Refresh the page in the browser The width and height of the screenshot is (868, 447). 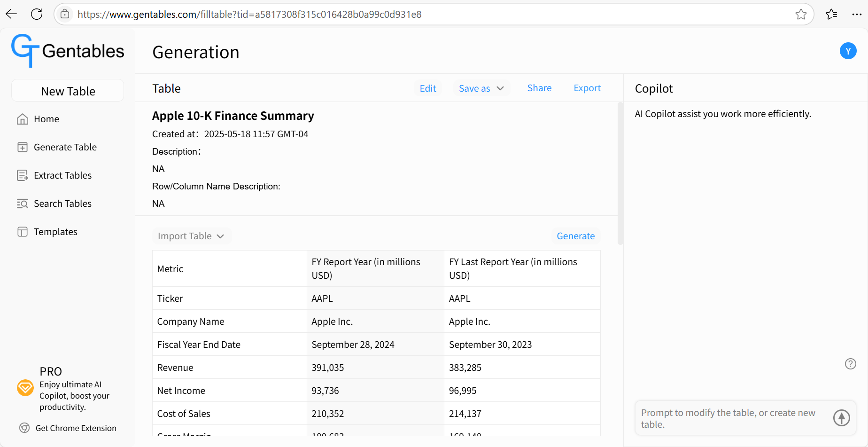pos(37,14)
